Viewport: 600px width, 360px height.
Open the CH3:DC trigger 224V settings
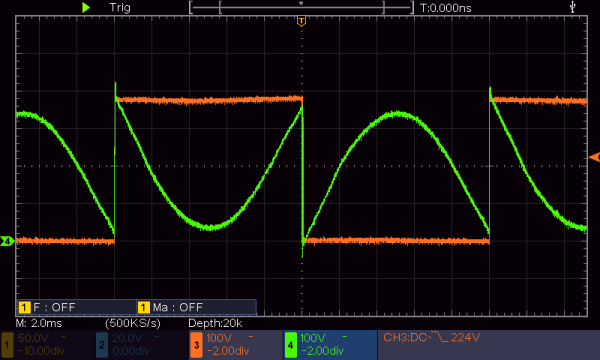(431, 337)
